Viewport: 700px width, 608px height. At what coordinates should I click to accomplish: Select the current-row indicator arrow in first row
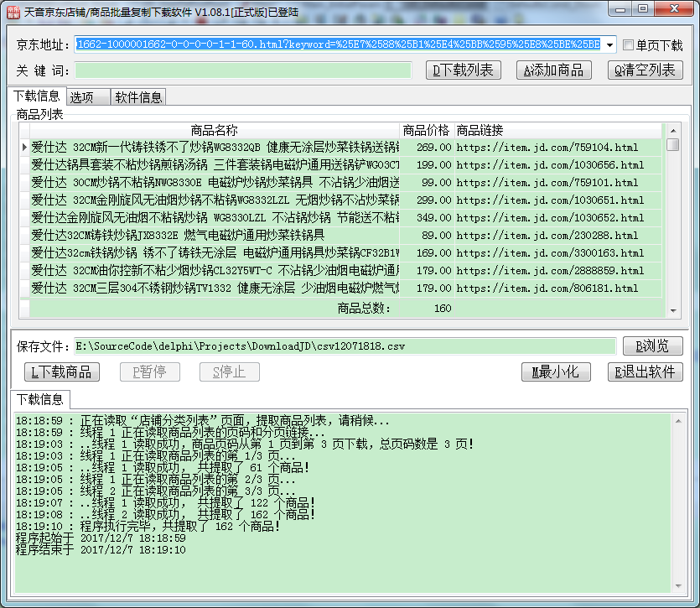click(x=24, y=147)
